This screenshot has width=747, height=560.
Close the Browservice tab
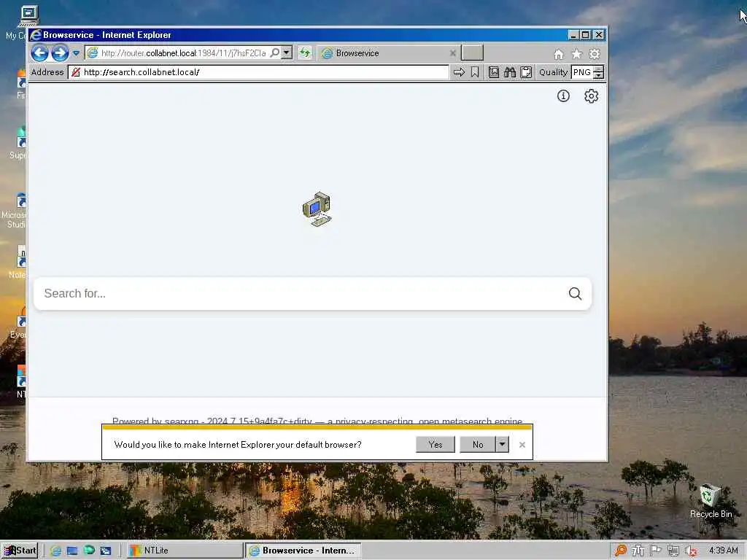pyautogui.click(x=452, y=53)
